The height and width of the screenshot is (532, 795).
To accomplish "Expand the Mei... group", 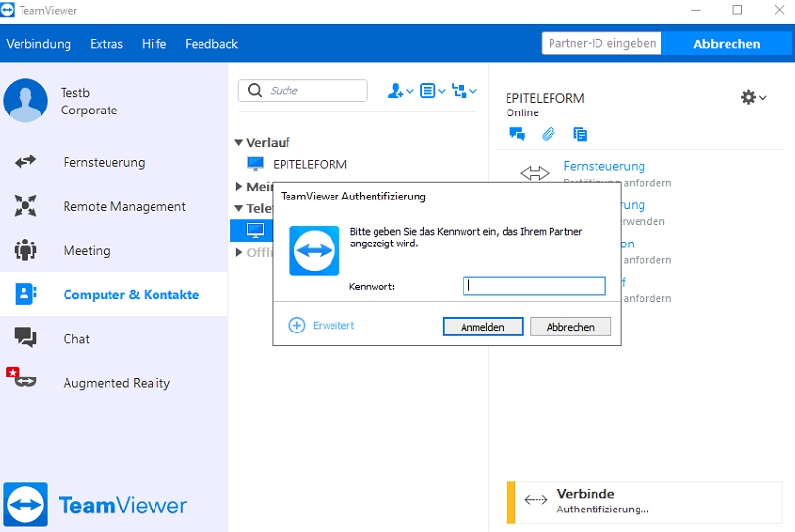I will [239, 187].
